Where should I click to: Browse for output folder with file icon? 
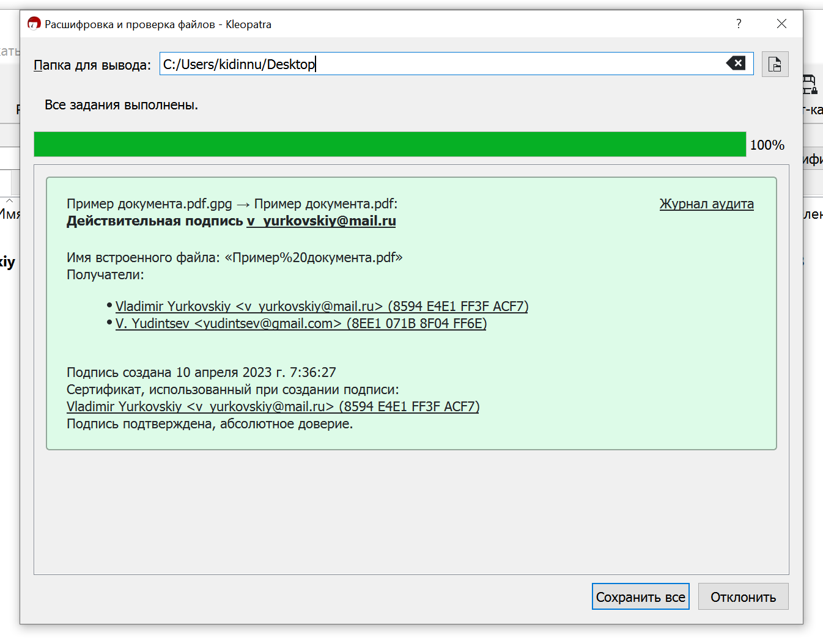[x=775, y=64]
